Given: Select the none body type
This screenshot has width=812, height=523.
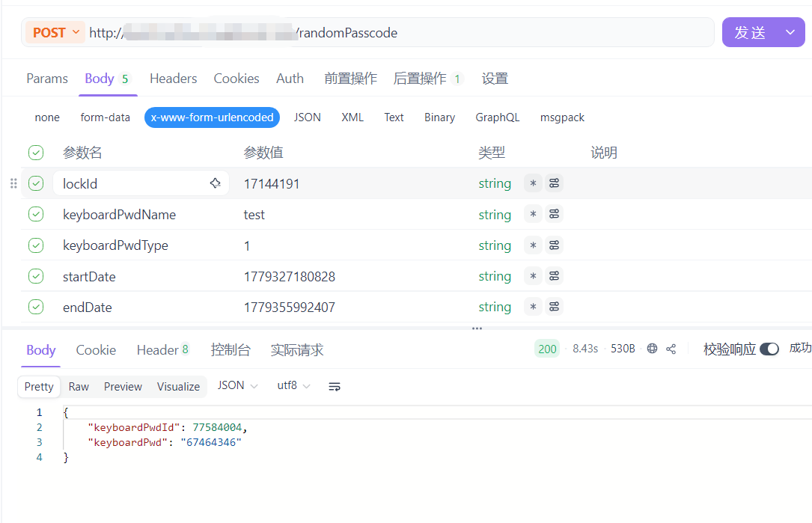Looking at the screenshot, I should [47, 117].
